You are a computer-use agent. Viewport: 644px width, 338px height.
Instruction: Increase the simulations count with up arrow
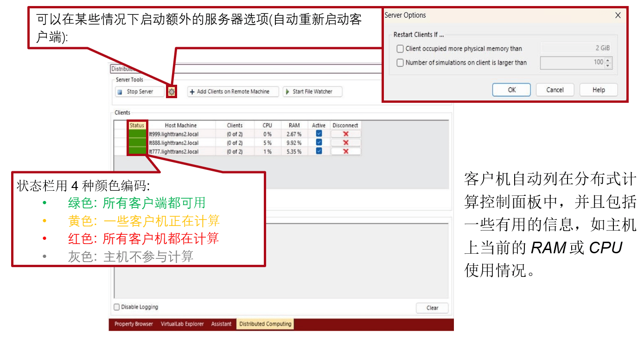click(x=608, y=60)
